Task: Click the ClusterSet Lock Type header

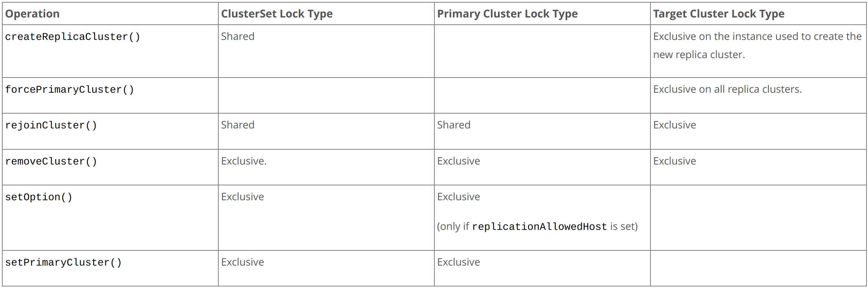Action: pyautogui.click(x=276, y=14)
